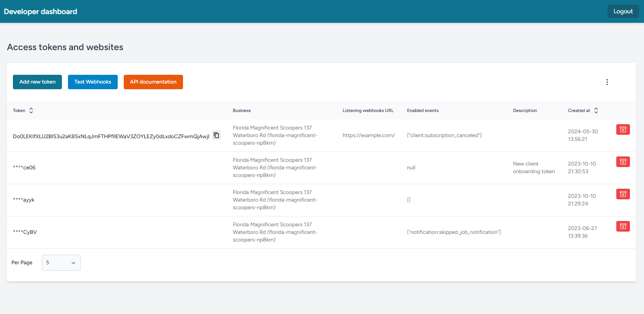Open API documentation
This screenshot has height=314, width=644.
(153, 82)
